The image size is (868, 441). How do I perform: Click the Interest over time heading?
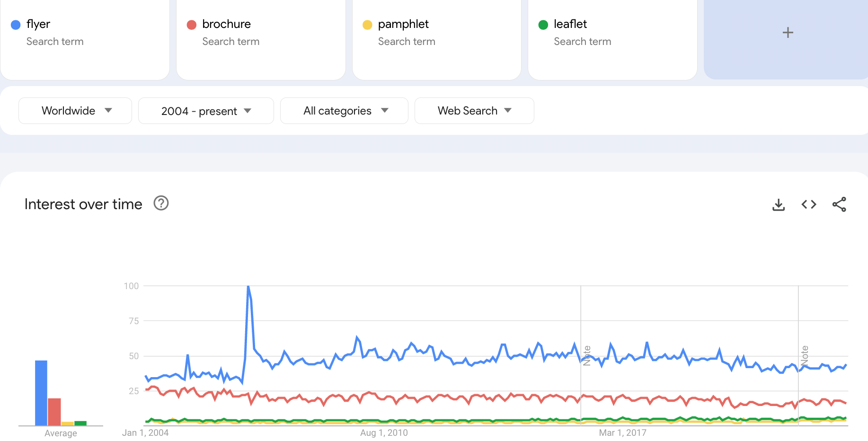tap(83, 204)
